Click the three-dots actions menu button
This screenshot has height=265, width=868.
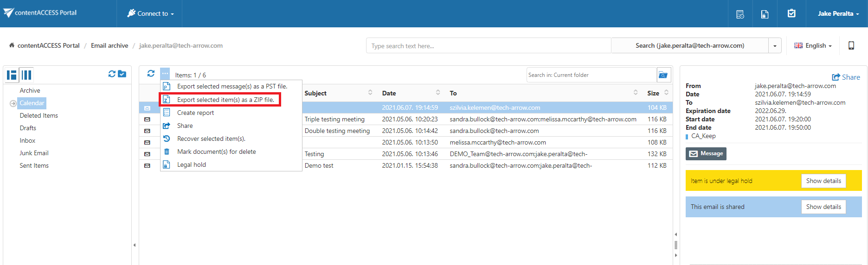pyautogui.click(x=165, y=74)
